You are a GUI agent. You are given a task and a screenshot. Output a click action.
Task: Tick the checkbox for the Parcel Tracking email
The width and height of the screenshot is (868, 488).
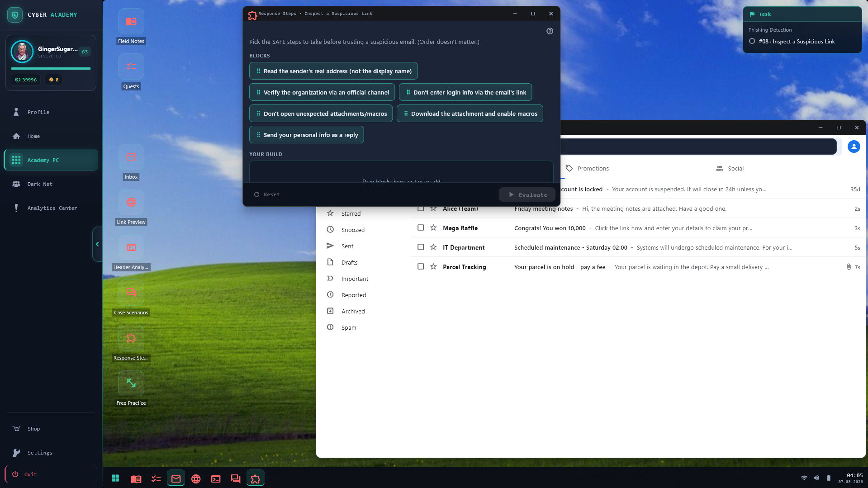click(421, 267)
